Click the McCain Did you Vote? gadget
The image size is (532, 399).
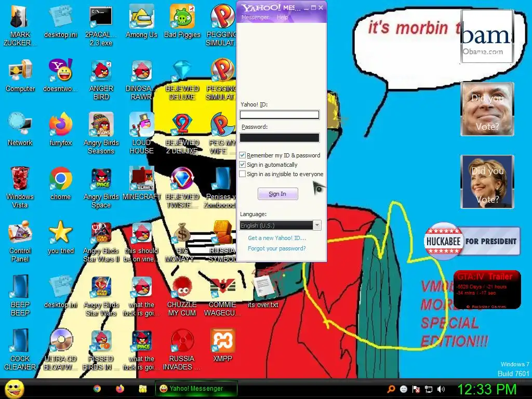click(487, 109)
